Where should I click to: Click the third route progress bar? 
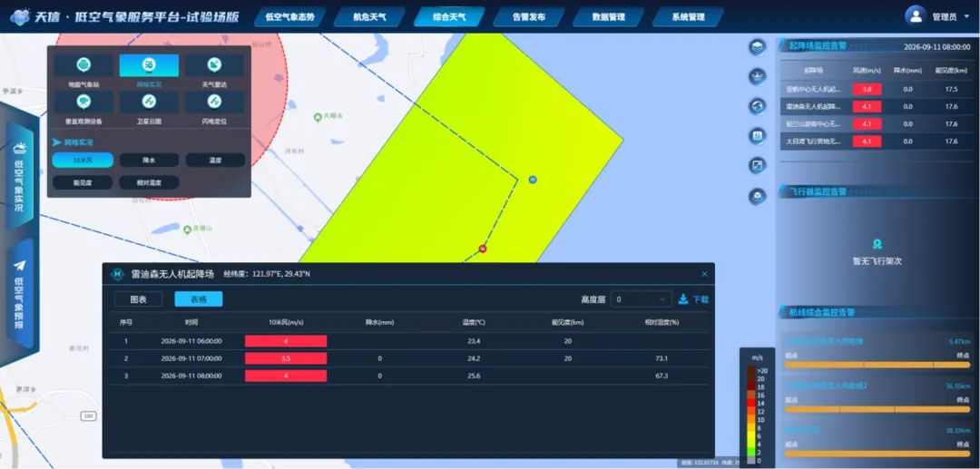coord(877,454)
